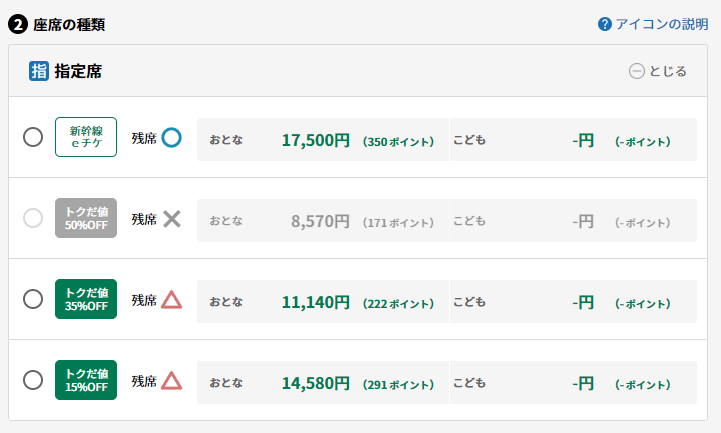Click red triangle icon in 15%OFF row

pos(172,381)
